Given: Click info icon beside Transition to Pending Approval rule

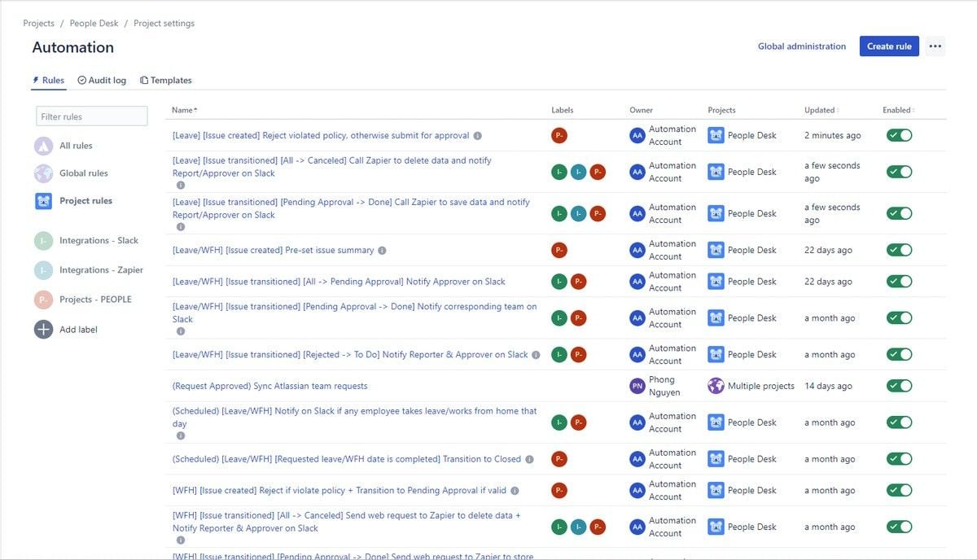Looking at the screenshot, I should 515,491.
